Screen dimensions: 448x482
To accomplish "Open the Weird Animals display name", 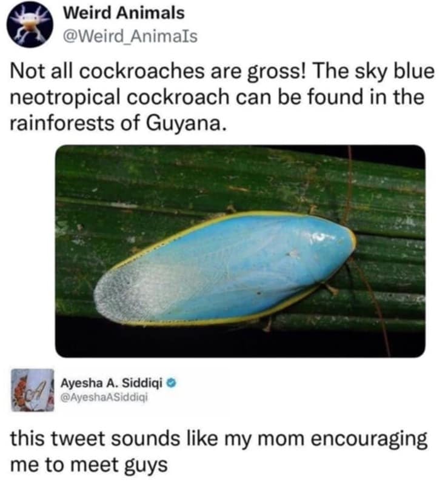I will pos(124,13).
